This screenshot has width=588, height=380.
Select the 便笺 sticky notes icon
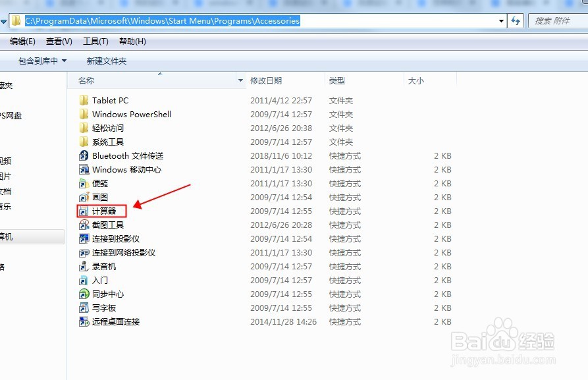(84, 184)
